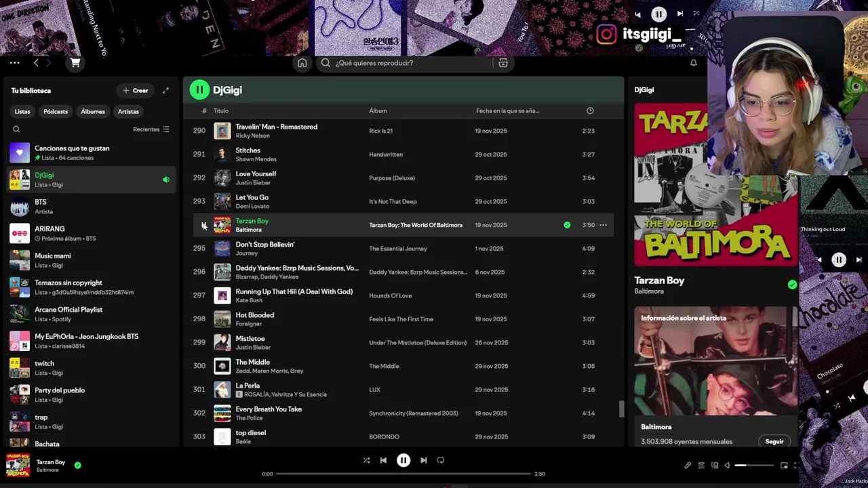Open the Party del pueblo playlist
The image size is (868, 488).
pos(92,394)
